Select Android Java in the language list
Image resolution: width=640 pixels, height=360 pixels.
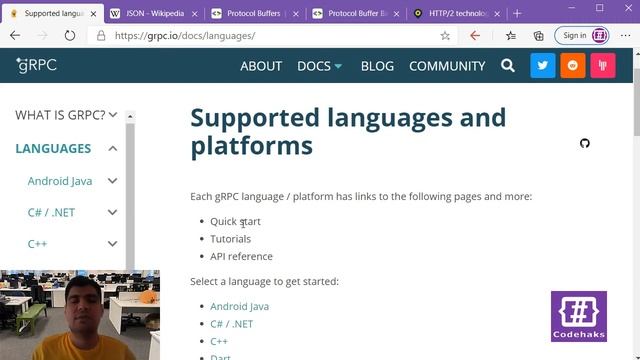240,306
